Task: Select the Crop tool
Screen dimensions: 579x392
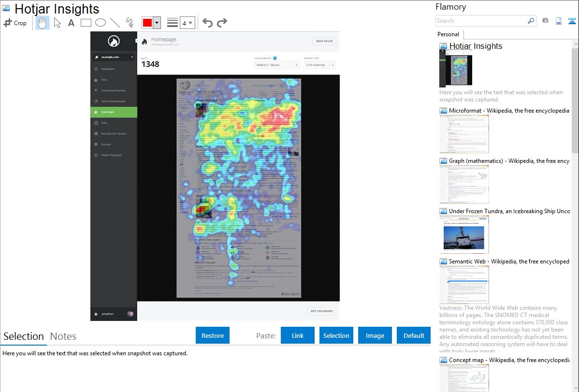Action: [15, 23]
